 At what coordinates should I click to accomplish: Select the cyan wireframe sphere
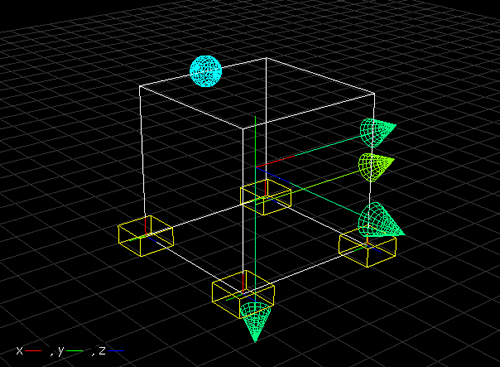coord(206,71)
